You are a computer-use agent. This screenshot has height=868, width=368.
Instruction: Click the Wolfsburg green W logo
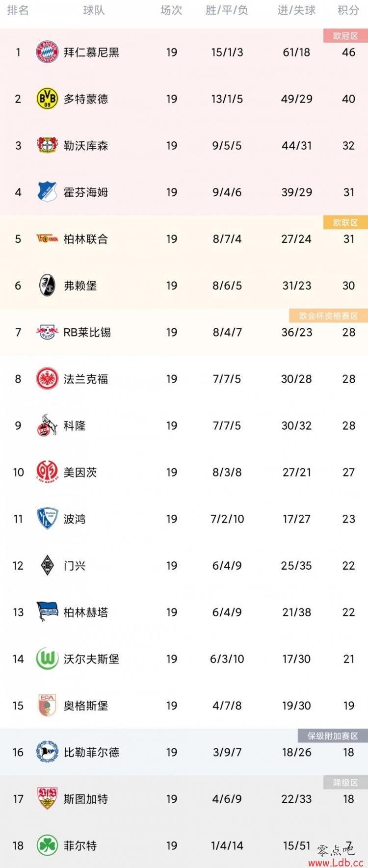pos(47,659)
